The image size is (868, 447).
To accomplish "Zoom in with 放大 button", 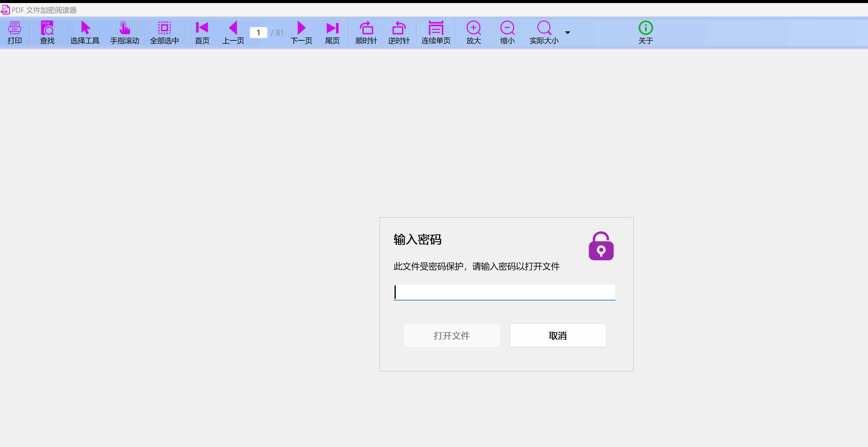I will pos(473,32).
